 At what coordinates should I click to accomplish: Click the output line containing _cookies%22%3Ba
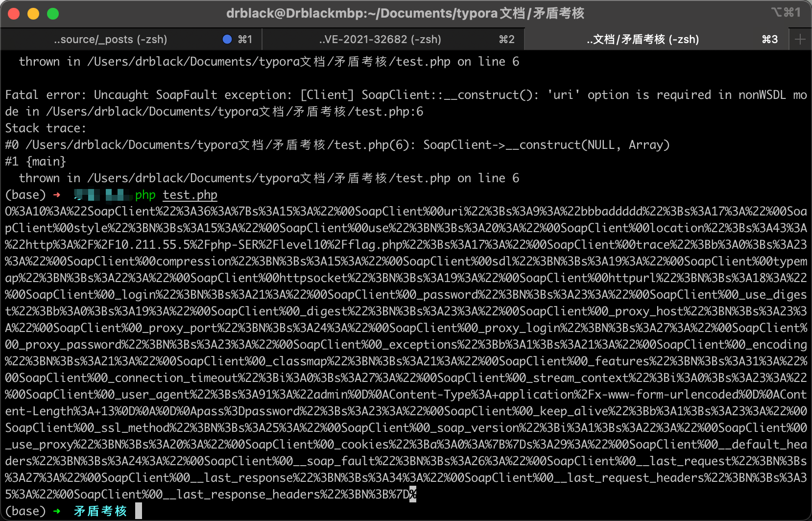[406, 445]
